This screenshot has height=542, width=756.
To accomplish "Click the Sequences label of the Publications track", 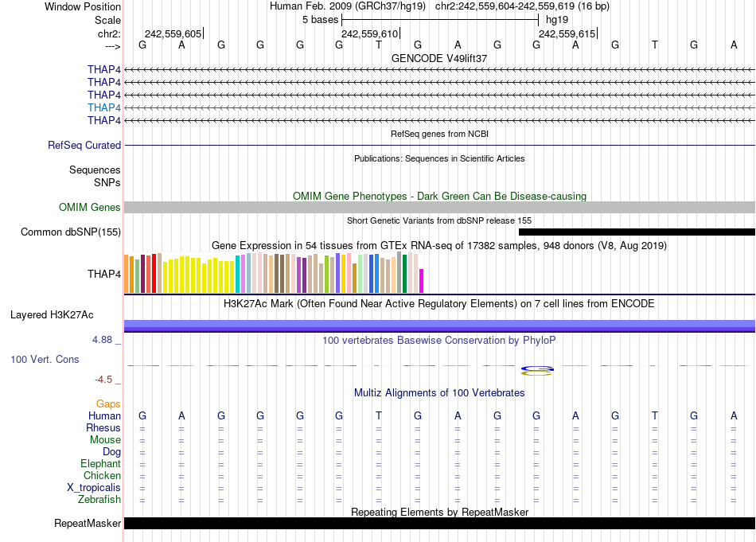I will coord(95,170).
